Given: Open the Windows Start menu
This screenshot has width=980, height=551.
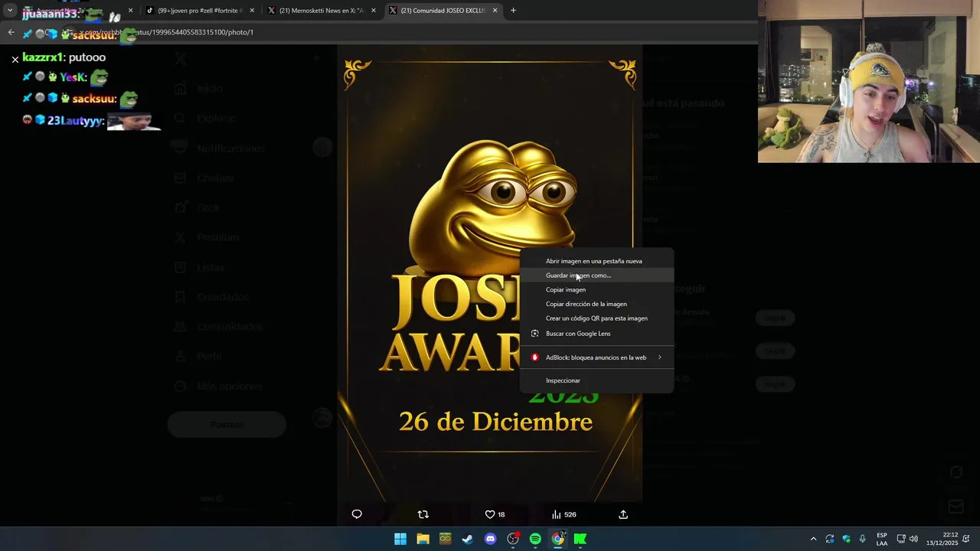Looking at the screenshot, I should [400, 539].
